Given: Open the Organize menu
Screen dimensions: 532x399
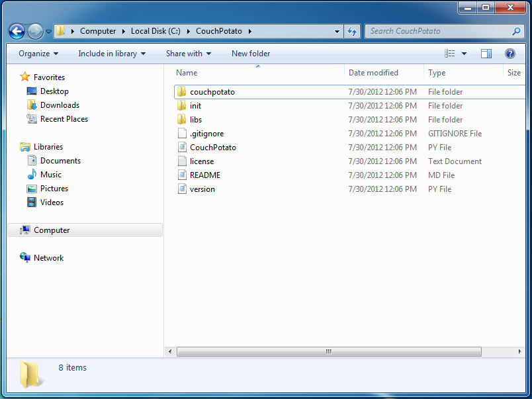Looking at the screenshot, I should [38, 54].
